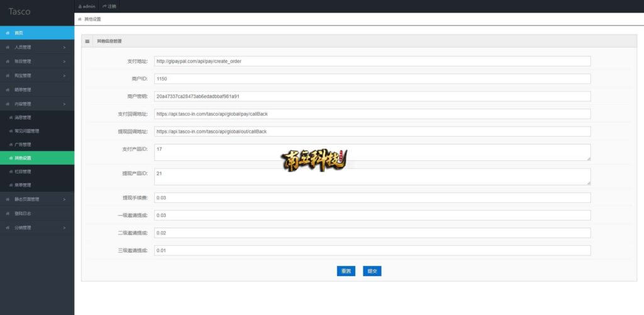Click the icon beside 内容管理 in sidebar
The height and width of the screenshot is (315, 644).
point(8,104)
